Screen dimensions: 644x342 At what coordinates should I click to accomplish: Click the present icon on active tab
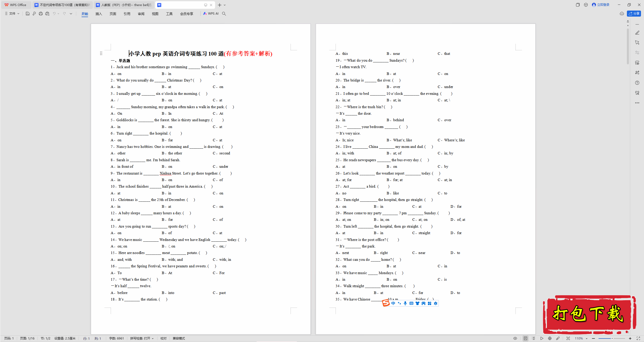tap(206, 5)
